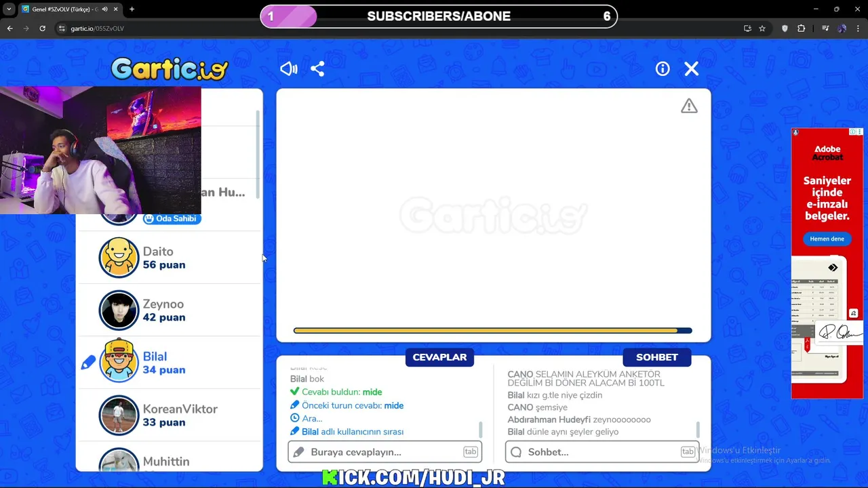Click the Adobe Acrobat ad banner
This screenshot has height=488, width=868.
coord(827,264)
